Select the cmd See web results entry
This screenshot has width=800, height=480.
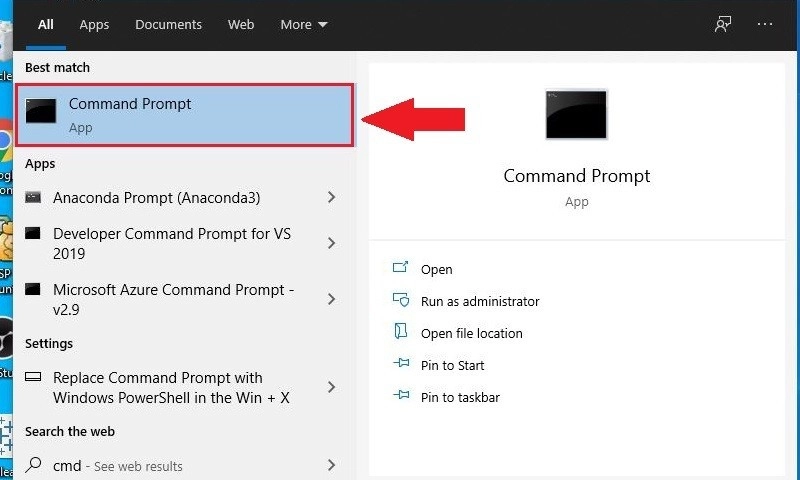coord(183,465)
